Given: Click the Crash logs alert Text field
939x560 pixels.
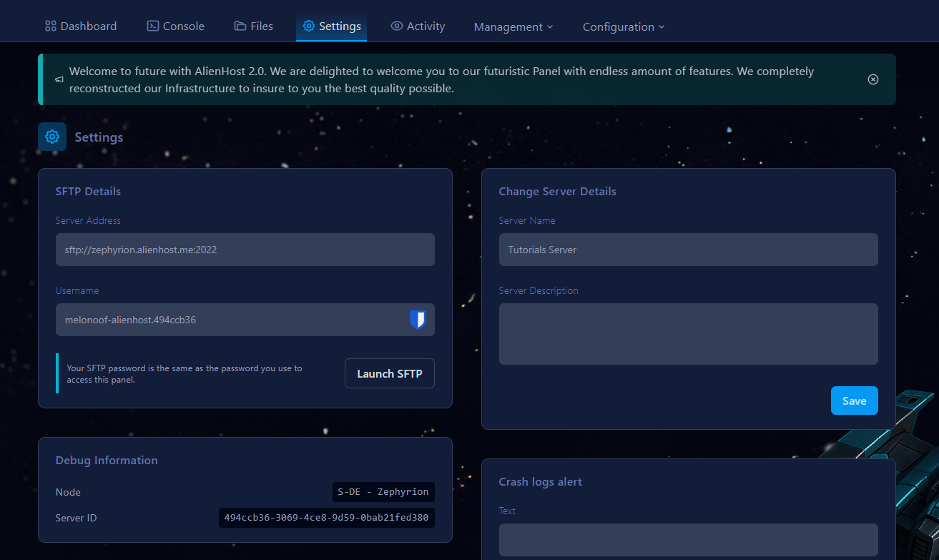Looking at the screenshot, I should pyautogui.click(x=689, y=540).
